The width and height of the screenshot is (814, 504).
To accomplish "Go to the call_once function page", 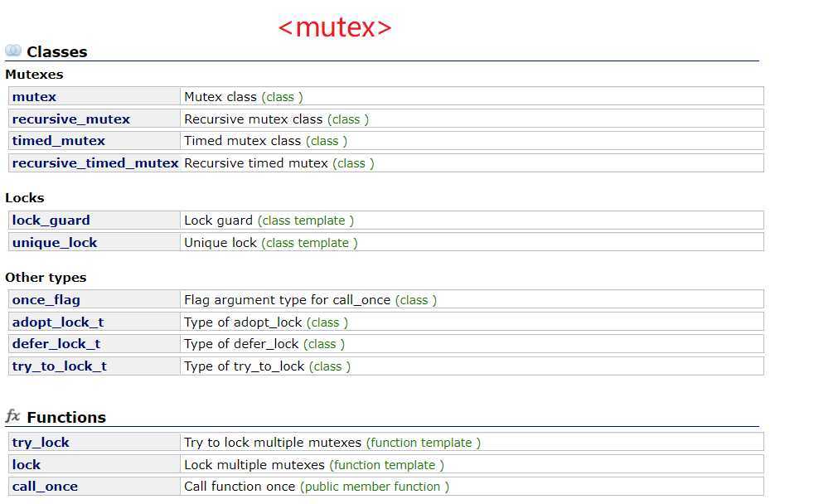I will (45, 487).
